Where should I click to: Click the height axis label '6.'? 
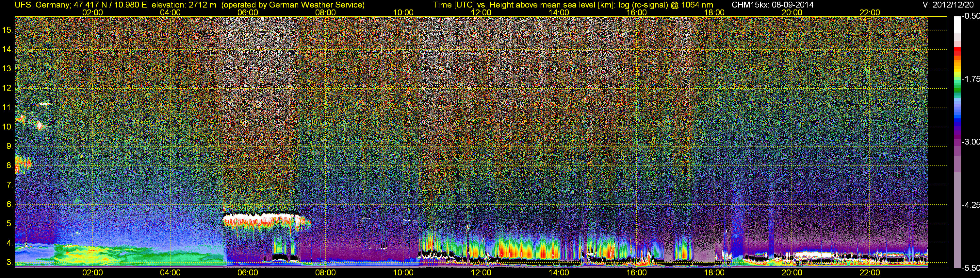pyautogui.click(x=9, y=204)
